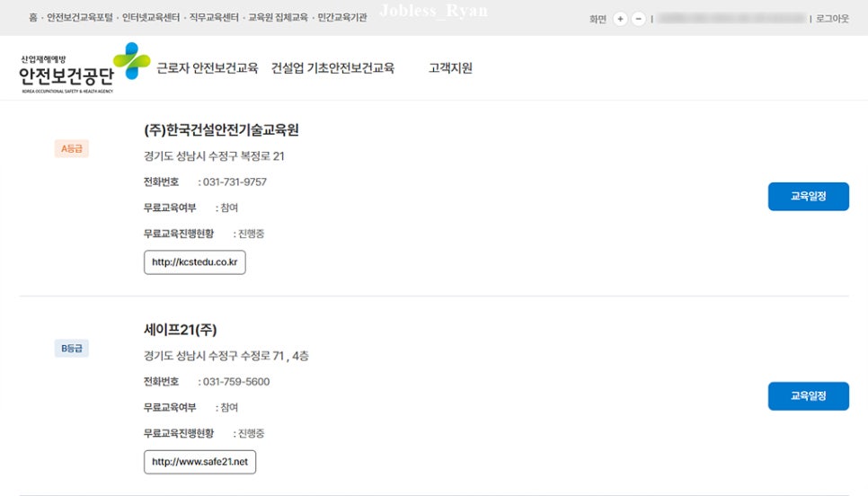868x496 pixels.
Task: Open 교육원 집체교육 link
Action: [278, 18]
